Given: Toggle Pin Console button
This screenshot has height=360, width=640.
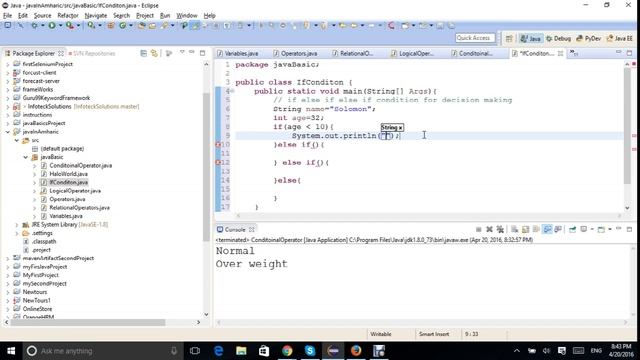Looking at the screenshot, I should (x=572, y=229).
